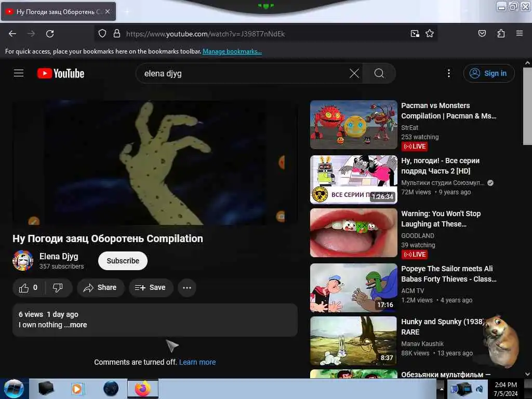Reload the current page
Screen dimensions: 532x399
[50, 34]
